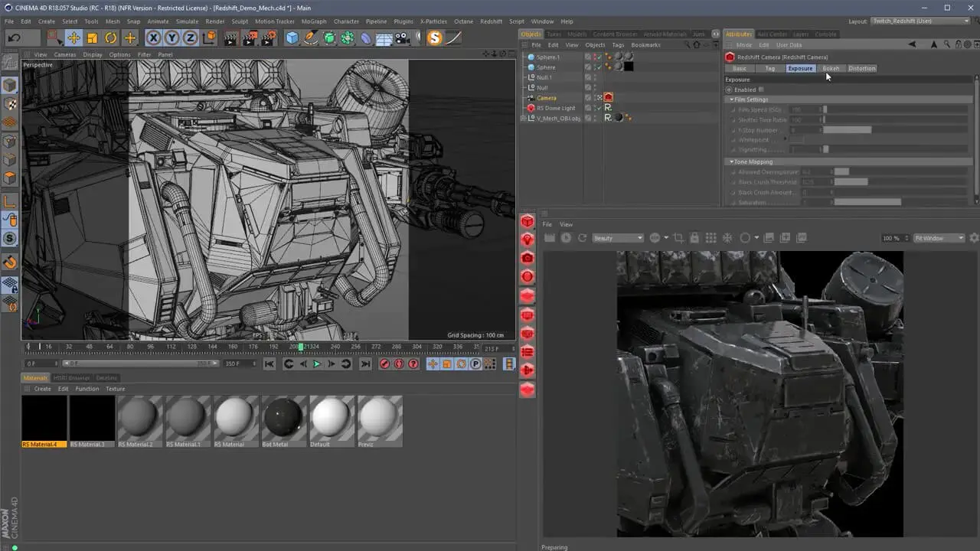
Task: Open the Layout dropdown Twitch_Redshift
Action: (919, 21)
